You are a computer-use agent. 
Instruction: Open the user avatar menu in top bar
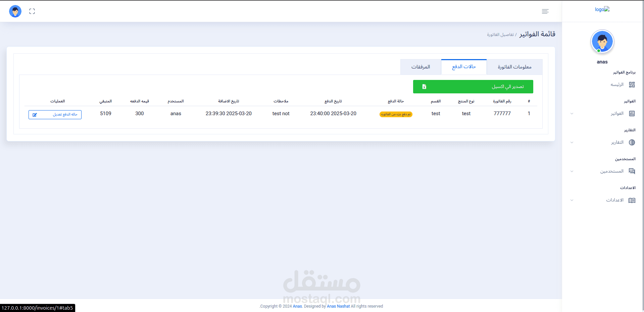[15, 11]
